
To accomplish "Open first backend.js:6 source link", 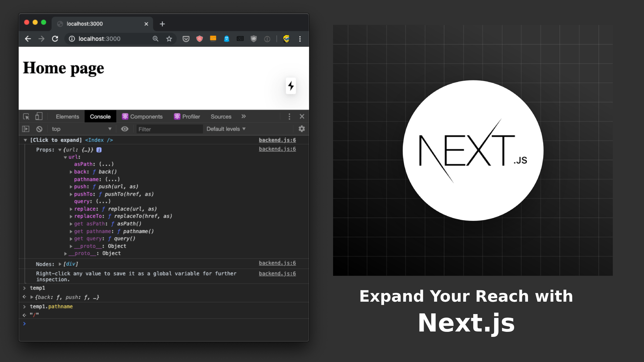I will point(277,140).
